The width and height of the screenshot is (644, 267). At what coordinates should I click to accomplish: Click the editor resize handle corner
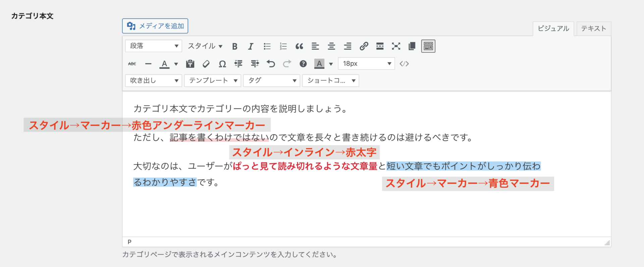click(607, 243)
